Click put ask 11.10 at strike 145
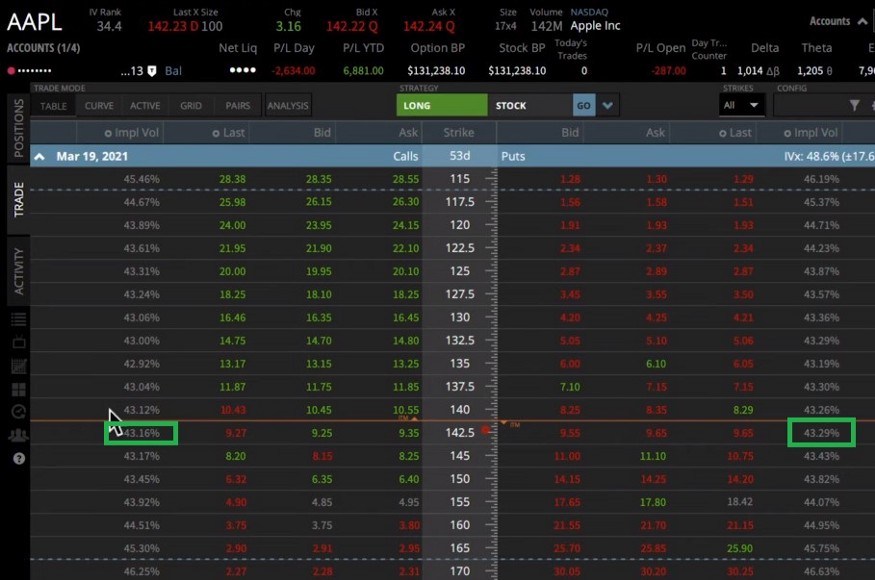 pos(653,457)
